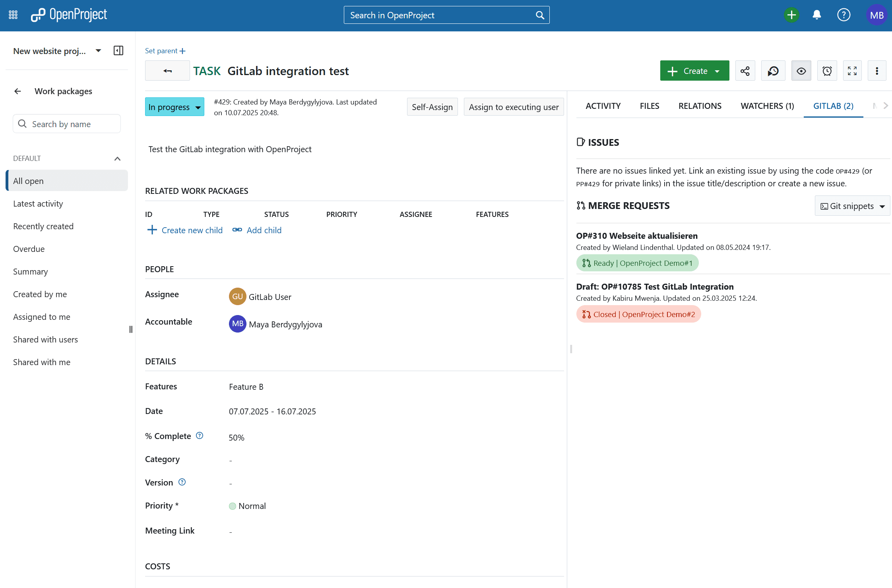Open the baseline history icon
The width and height of the screenshot is (892, 588).
pos(773,71)
